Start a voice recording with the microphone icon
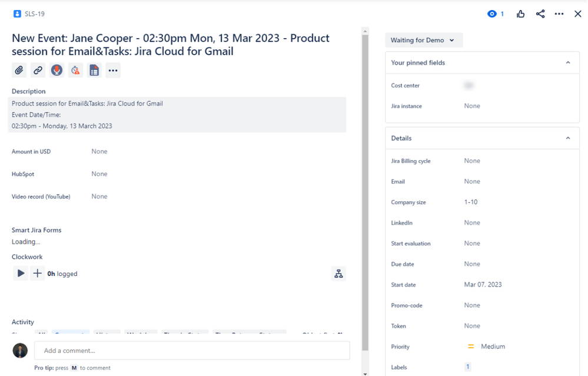 coord(57,70)
